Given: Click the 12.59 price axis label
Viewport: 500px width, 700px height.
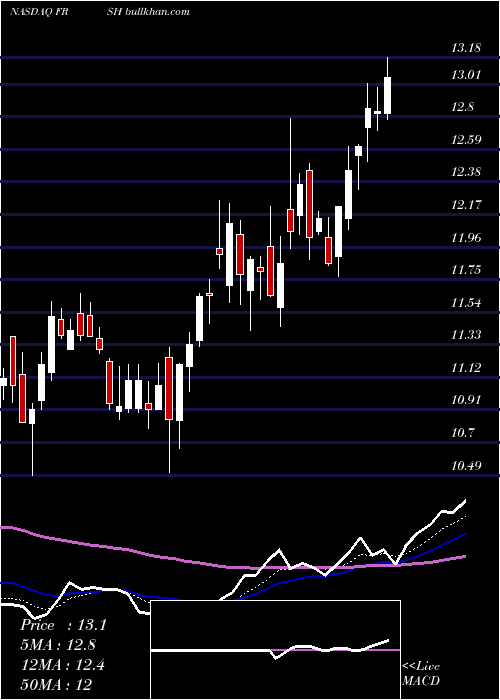Looking at the screenshot, I should pyautogui.click(x=466, y=140).
